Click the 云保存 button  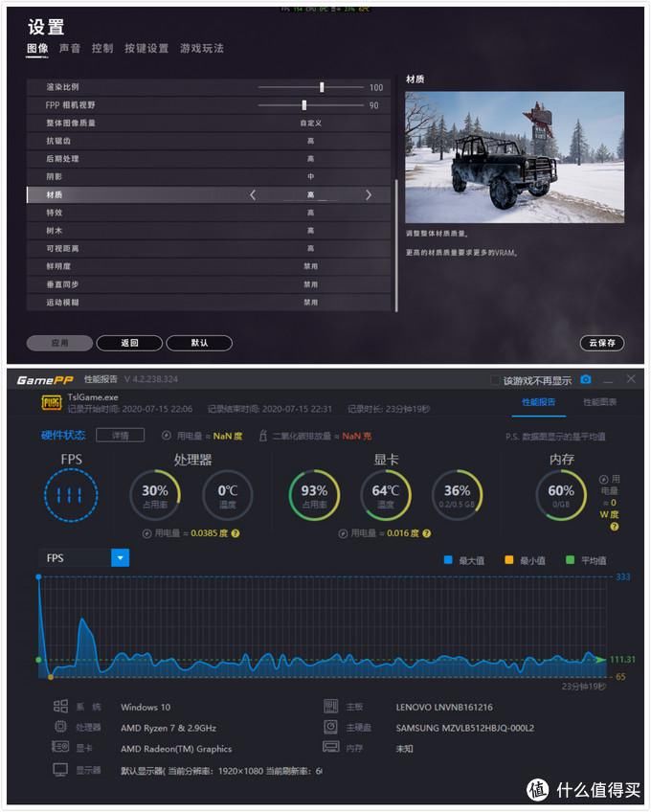(602, 343)
